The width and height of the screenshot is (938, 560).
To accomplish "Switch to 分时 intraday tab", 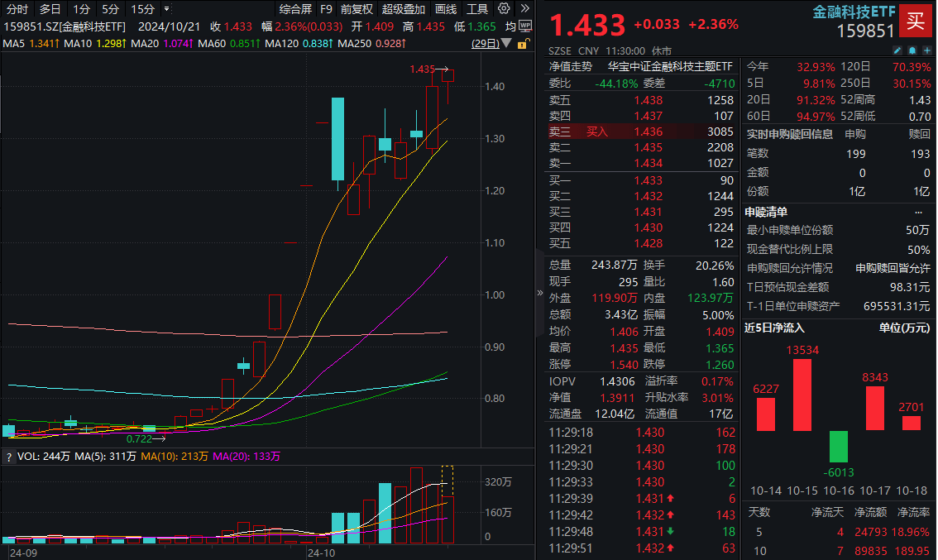I will [17, 9].
